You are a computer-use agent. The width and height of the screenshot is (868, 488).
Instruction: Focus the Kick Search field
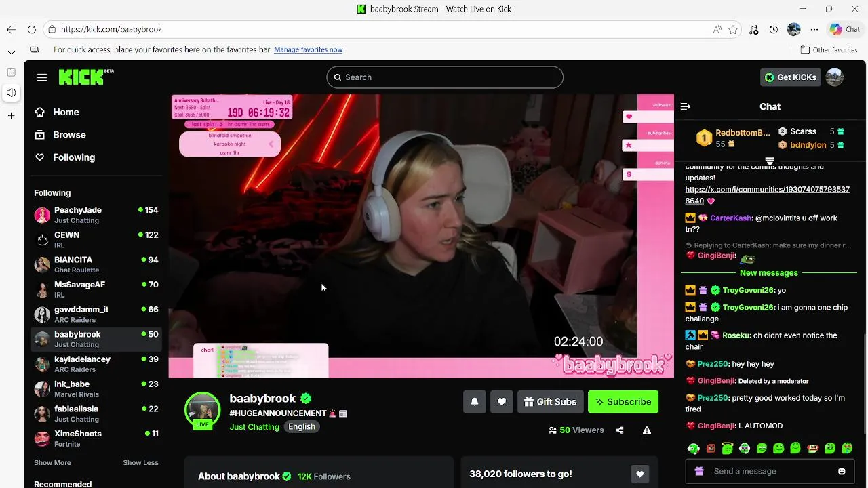click(445, 77)
